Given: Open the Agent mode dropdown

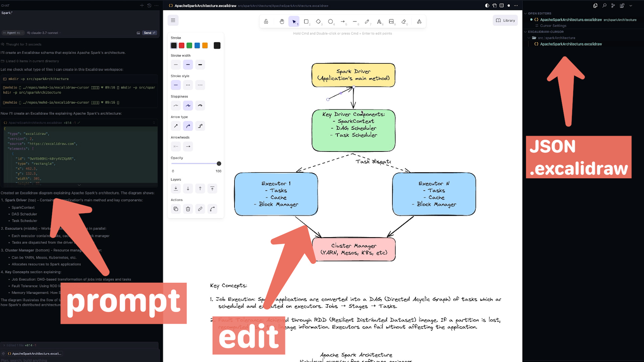Looking at the screenshot, I should click(13, 33).
